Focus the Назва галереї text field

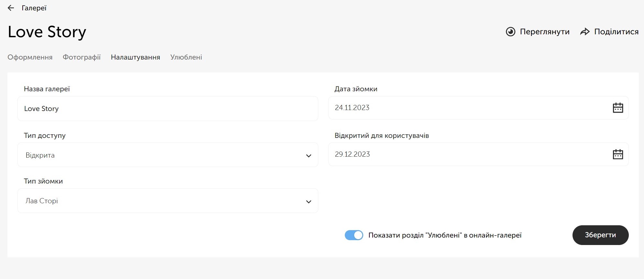pyautogui.click(x=168, y=109)
